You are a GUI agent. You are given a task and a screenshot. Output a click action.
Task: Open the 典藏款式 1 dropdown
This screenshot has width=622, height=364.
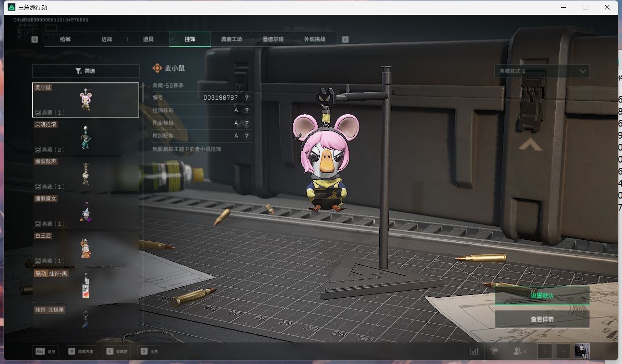[542, 71]
